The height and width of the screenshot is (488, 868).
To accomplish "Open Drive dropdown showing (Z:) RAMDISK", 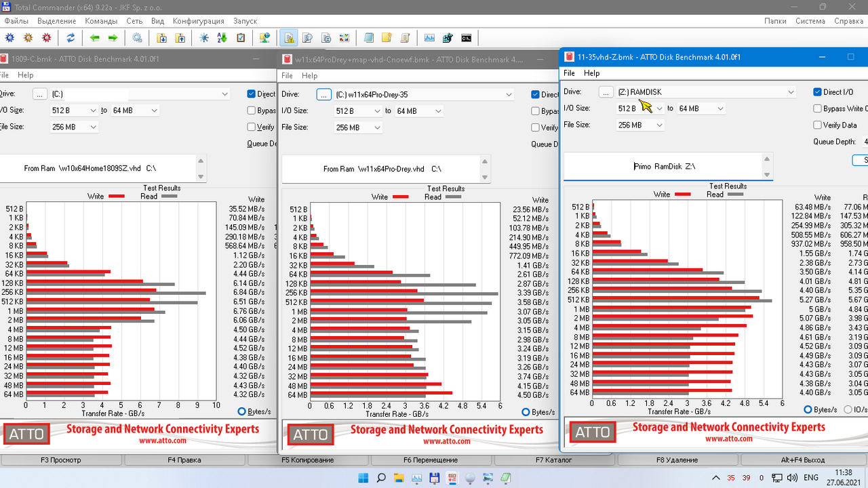I will (707, 92).
